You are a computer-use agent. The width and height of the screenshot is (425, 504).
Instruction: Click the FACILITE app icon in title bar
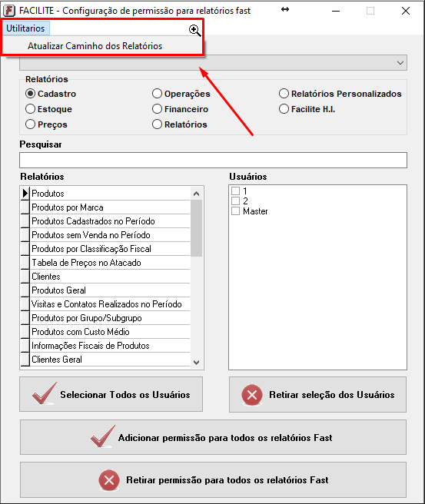click(8, 11)
